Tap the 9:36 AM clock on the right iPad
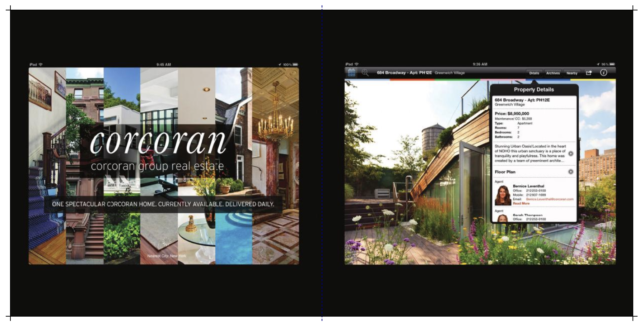The width and height of the screenshot is (644, 327). (480, 64)
